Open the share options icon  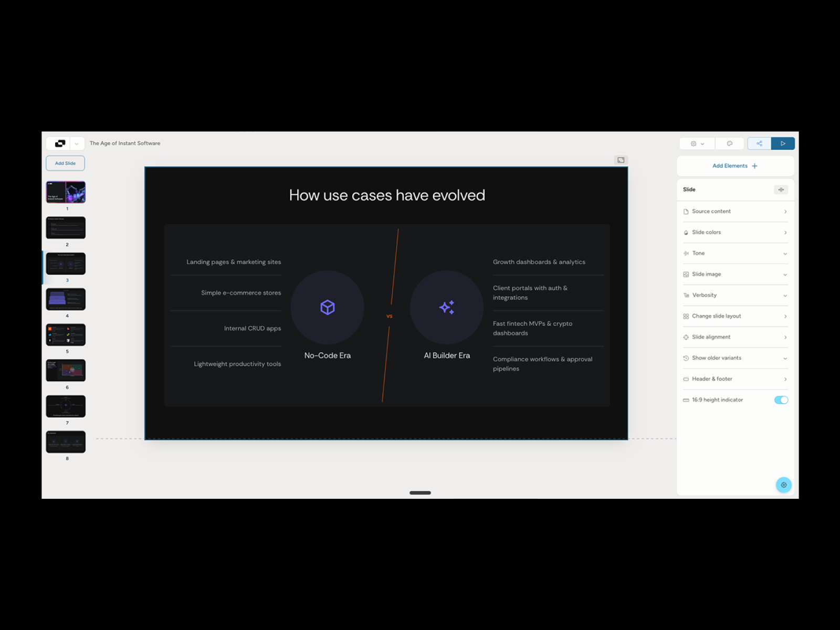tap(759, 143)
